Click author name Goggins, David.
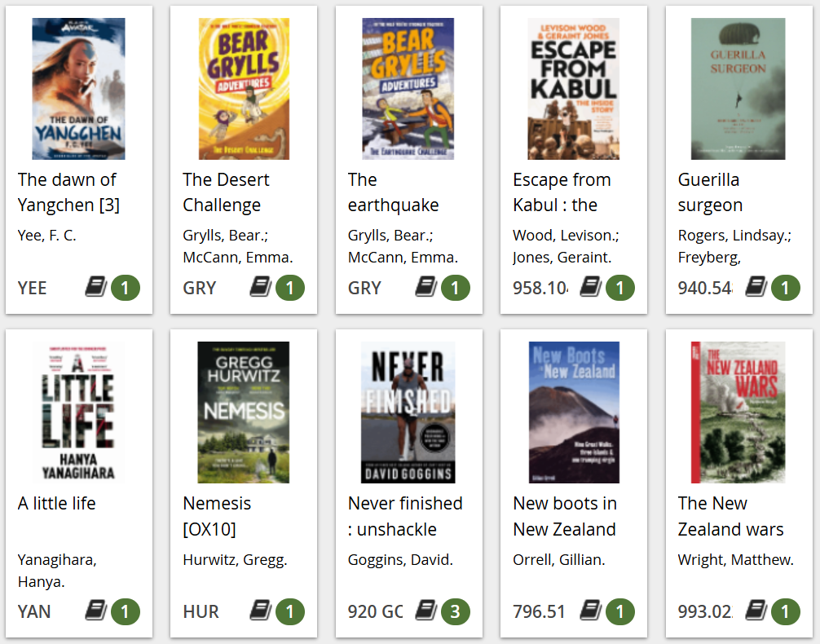Viewport: 820px width, 644px height. tap(400, 560)
